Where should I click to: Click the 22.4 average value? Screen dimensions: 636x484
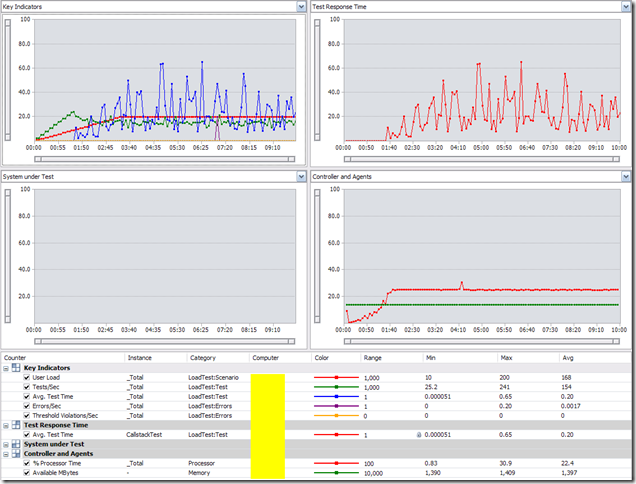567,463
